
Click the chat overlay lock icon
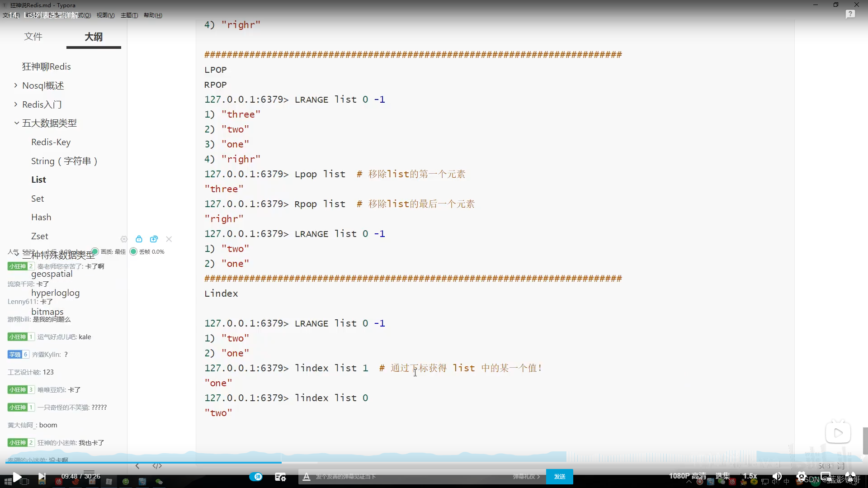(x=139, y=239)
